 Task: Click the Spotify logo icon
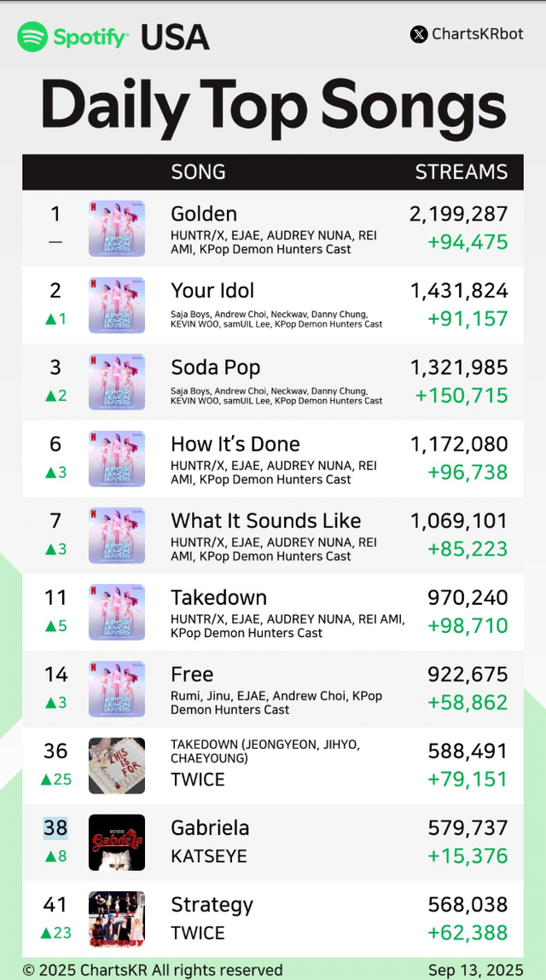coord(32,37)
